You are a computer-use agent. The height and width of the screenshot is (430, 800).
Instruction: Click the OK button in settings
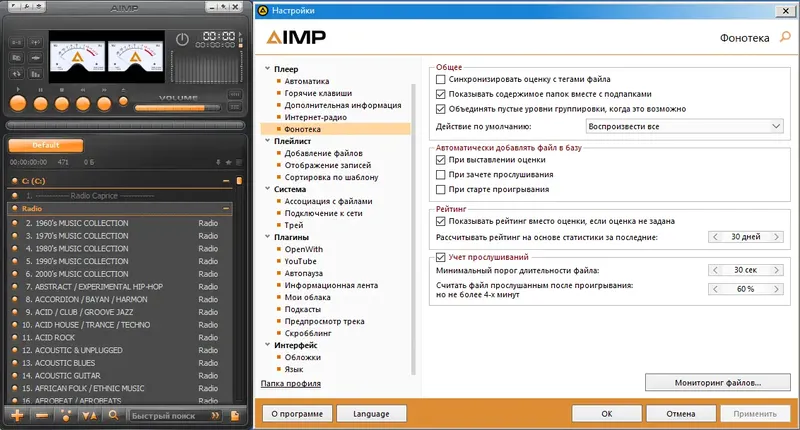click(607, 414)
